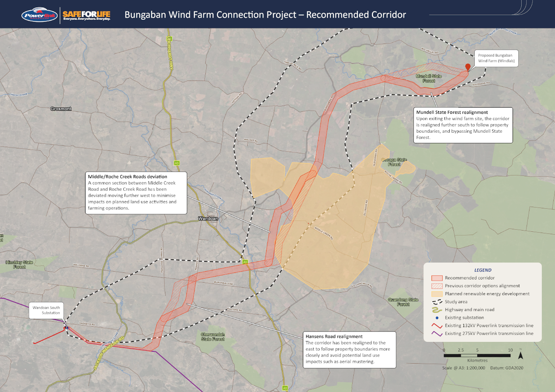Select the Existing substation blue dot in legend

[437, 318]
